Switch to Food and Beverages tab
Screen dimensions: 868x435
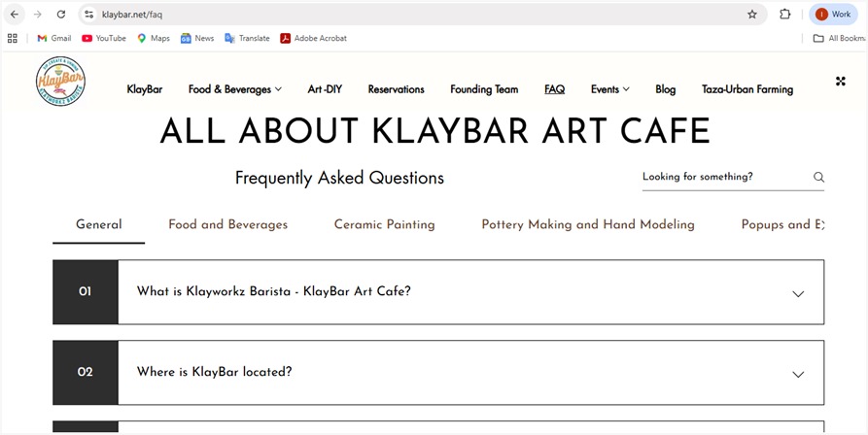click(228, 224)
